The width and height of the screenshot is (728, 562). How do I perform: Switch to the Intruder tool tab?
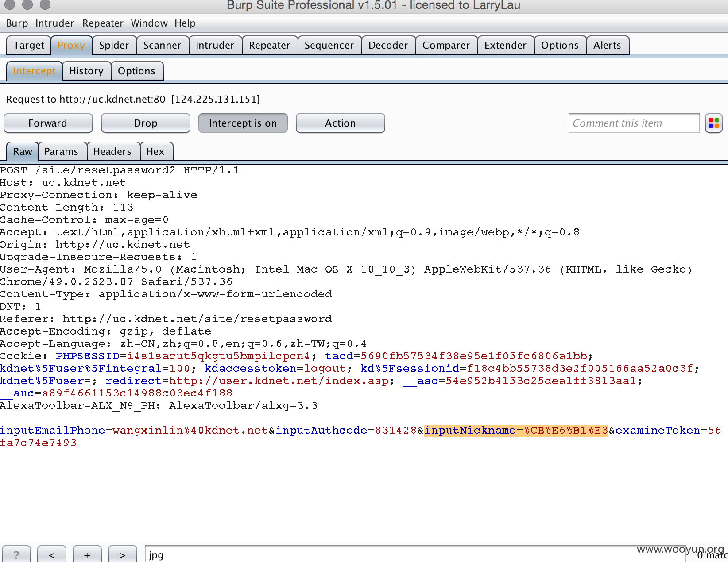[x=215, y=45]
